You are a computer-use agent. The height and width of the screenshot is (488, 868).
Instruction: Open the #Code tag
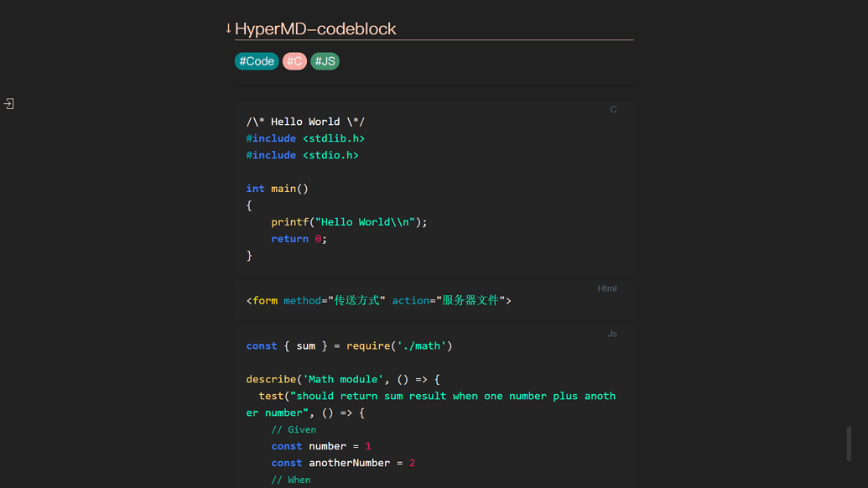pyautogui.click(x=257, y=61)
